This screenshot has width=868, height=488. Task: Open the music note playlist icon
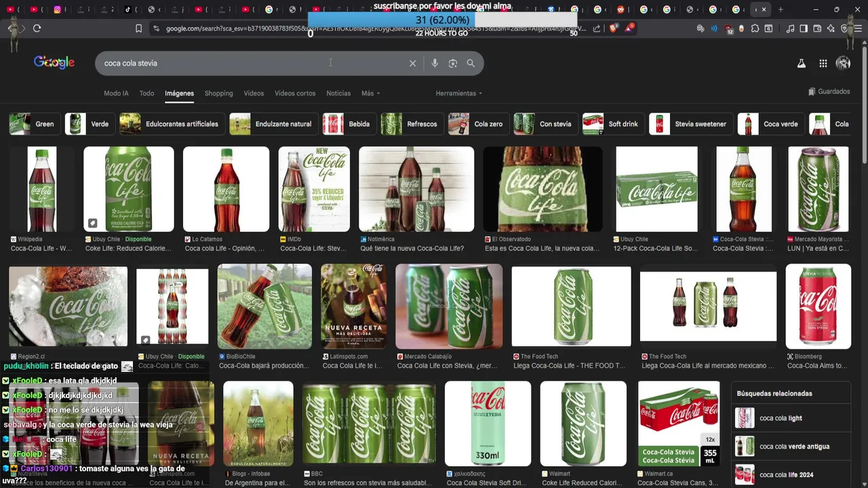[790, 28]
